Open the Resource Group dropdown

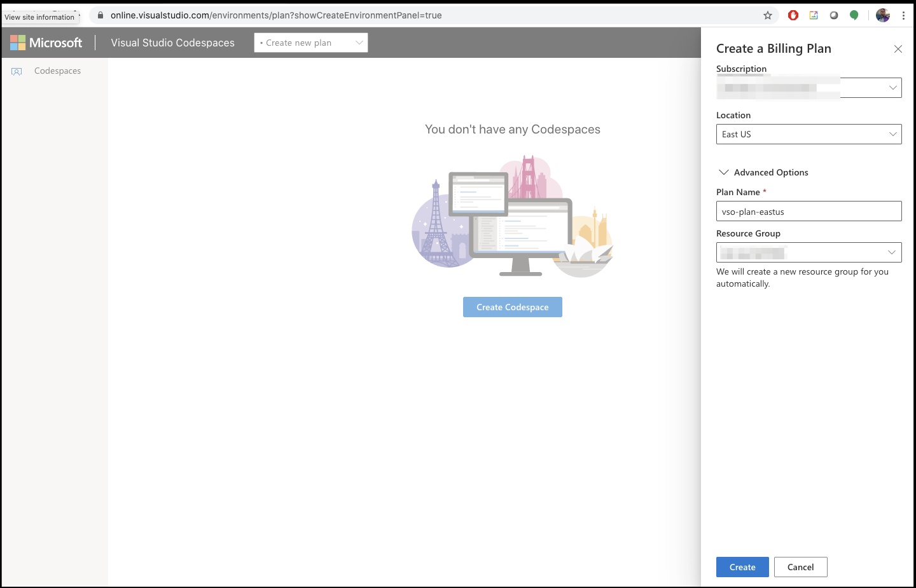809,252
